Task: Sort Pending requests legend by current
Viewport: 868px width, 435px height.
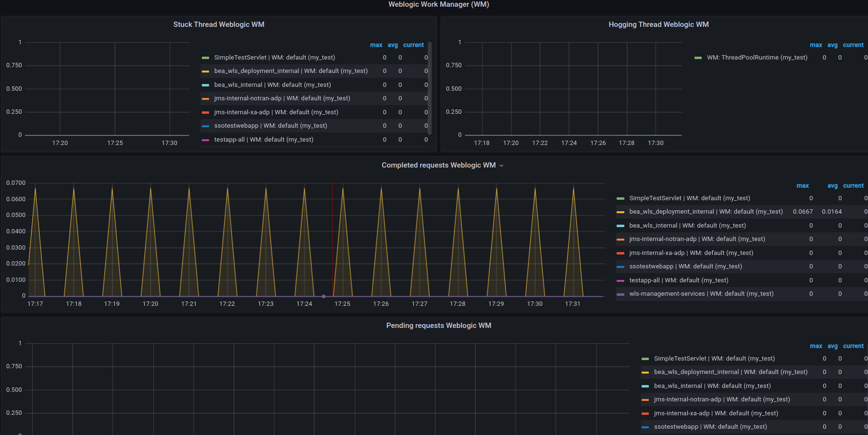Action: (x=853, y=346)
